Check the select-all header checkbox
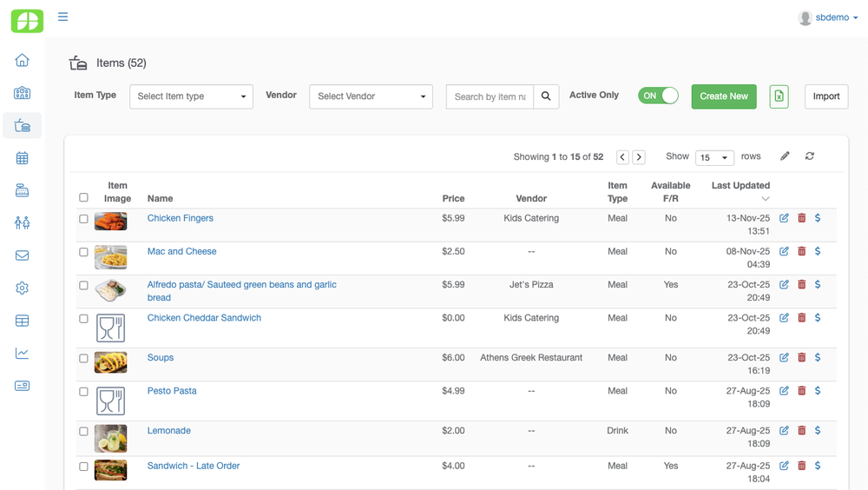The image size is (868, 490). 83,197
